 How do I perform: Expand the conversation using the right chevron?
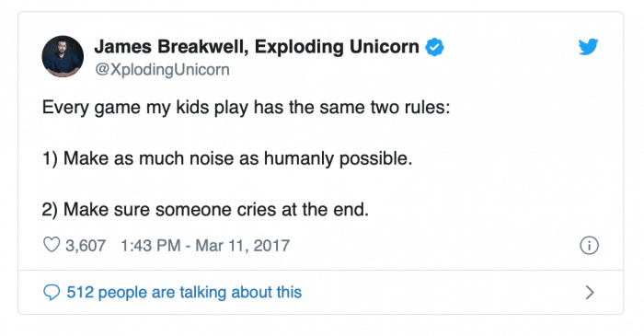point(590,293)
